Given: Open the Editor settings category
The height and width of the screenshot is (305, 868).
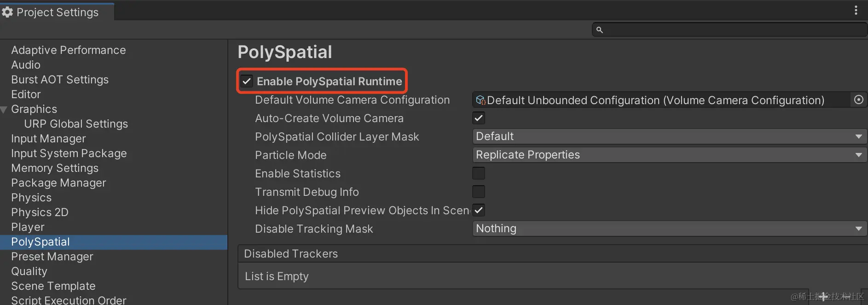Looking at the screenshot, I should pos(26,94).
